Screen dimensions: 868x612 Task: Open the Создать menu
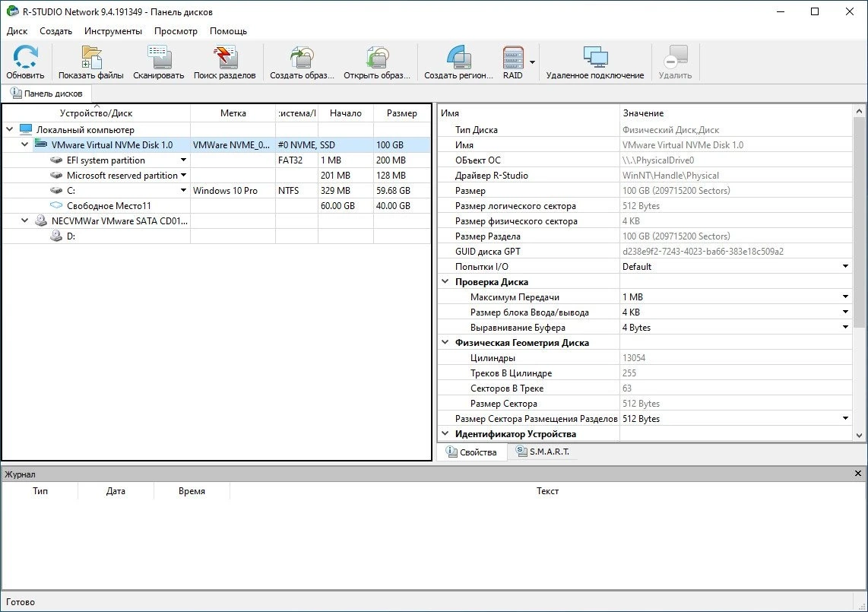click(x=56, y=31)
